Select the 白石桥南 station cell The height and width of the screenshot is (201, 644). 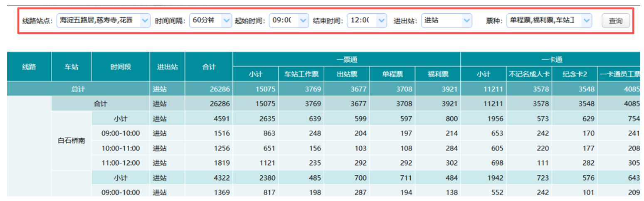(71, 140)
